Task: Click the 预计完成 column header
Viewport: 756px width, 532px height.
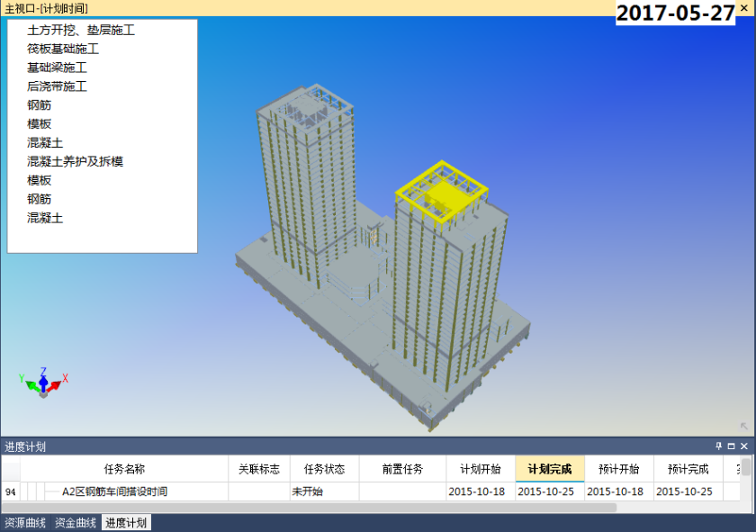Action: coord(688,469)
